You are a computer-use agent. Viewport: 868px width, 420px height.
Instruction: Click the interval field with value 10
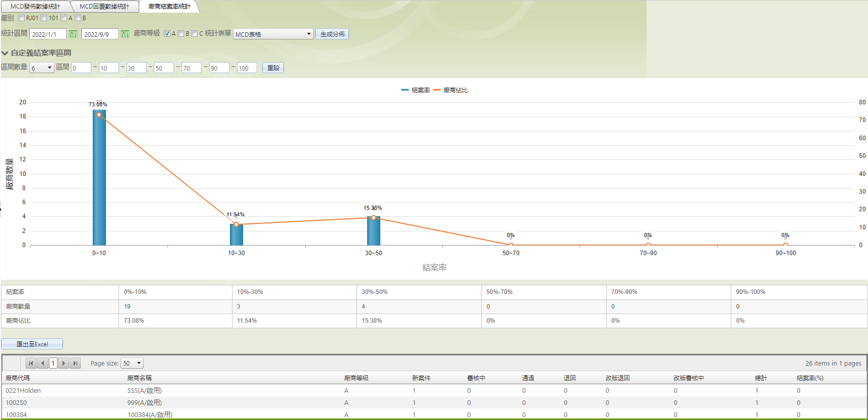109,68
